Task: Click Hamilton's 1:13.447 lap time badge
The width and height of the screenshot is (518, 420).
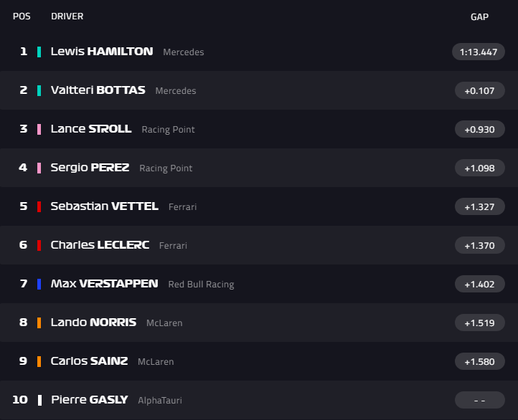Action: (479, 52)
